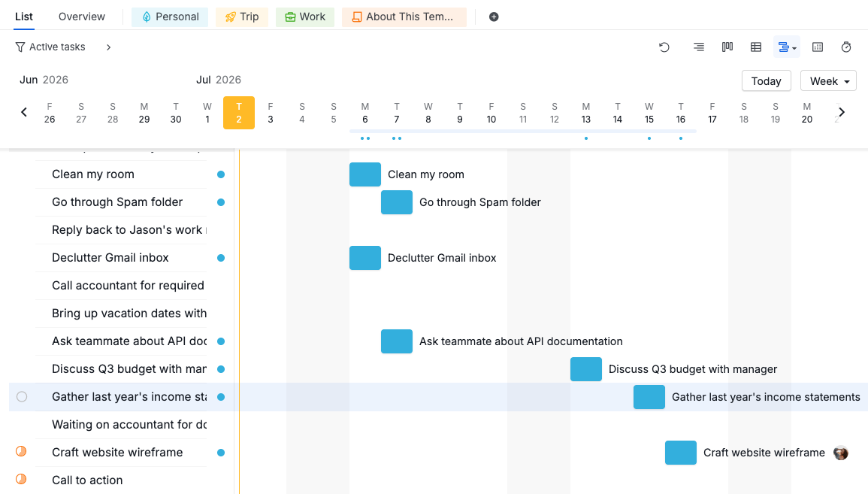Click the 'Craft website wireframe' timeline label
The width and height of the screenshot is (868, 494).
tap(764, 453)
